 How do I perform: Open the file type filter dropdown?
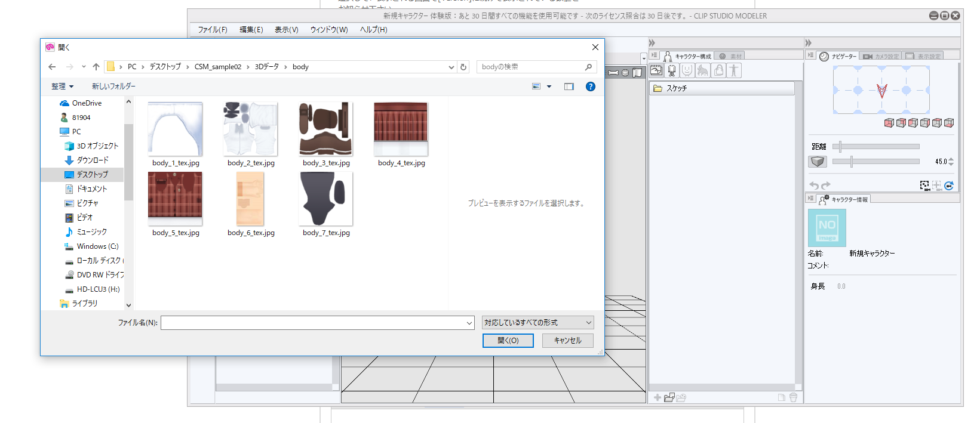click(537, 323)
